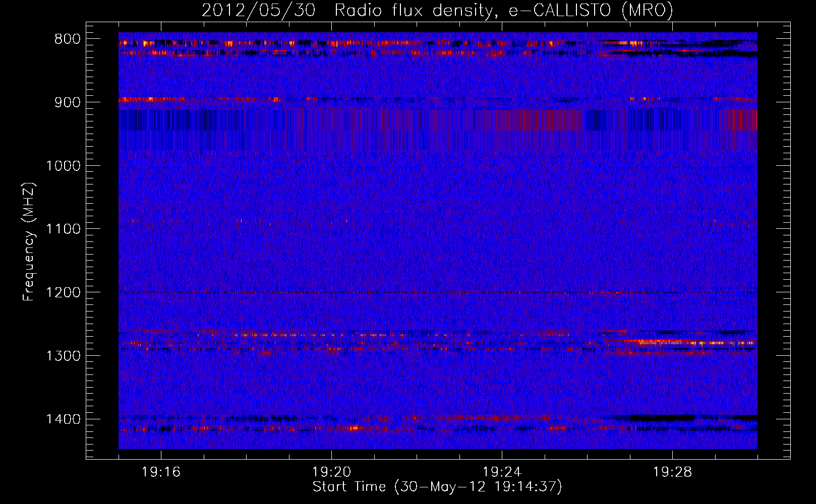Click the 800 frequency tick label
The image size is (816, 504).
click(x=68, y=39)
